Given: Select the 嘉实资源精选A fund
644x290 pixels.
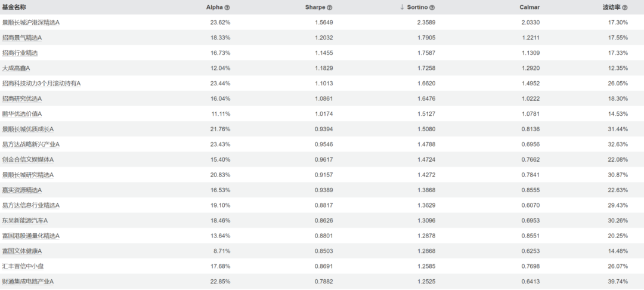Looking at the screenshot, I should pos(22,190).
